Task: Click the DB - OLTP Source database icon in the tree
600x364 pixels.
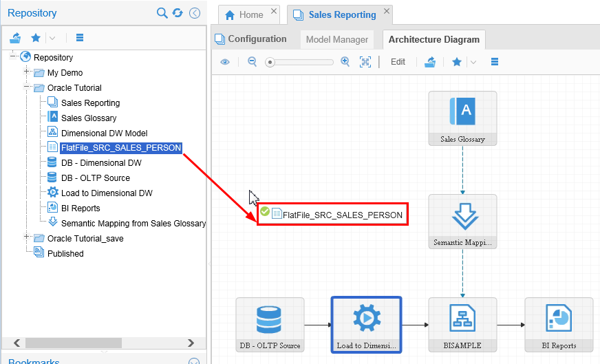Action: tap(52, 177)
